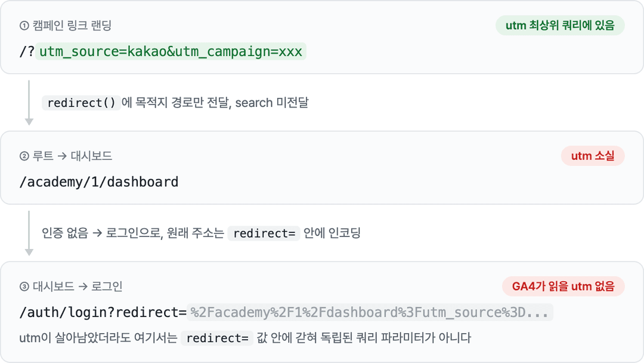Select the red 'utm 소실' badge
Viewport: 644px width, 363px height.
coord(593,156)
